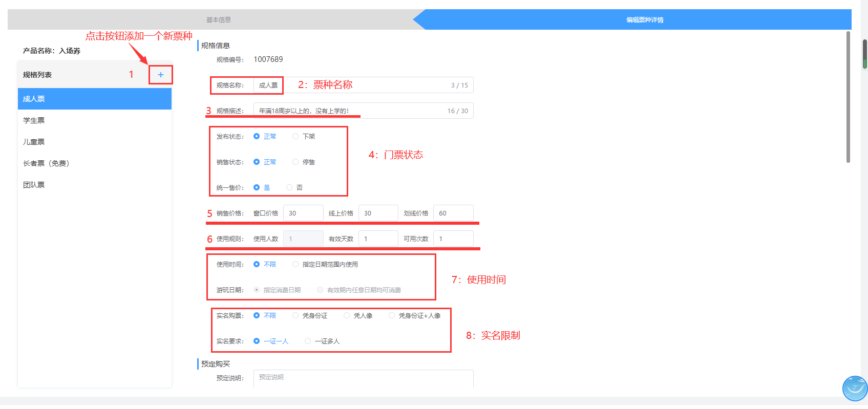Screen dimensions: 868x409
Task: Focus the 窗口价格 price field
Action: click(303, 213)
